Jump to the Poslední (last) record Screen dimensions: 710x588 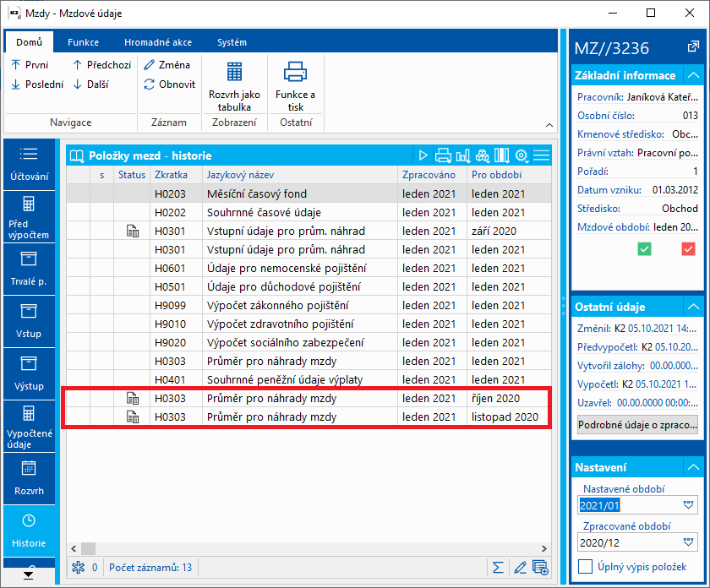(x=37, y=84)
